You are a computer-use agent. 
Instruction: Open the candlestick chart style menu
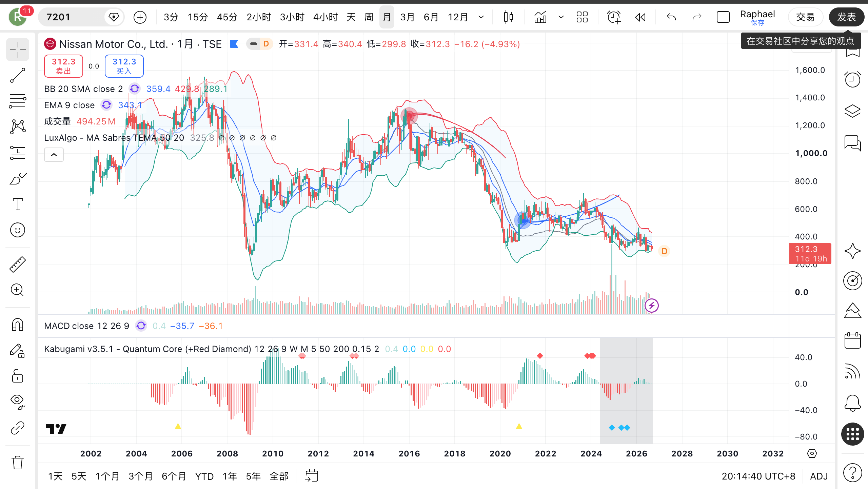click(x=509, y=17)
